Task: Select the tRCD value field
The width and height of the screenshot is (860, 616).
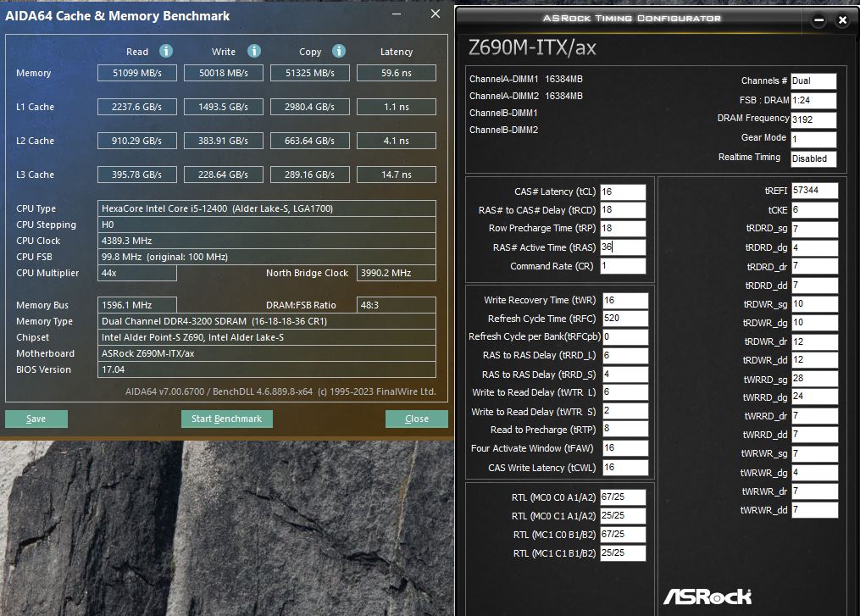Action: coord(623,210)
